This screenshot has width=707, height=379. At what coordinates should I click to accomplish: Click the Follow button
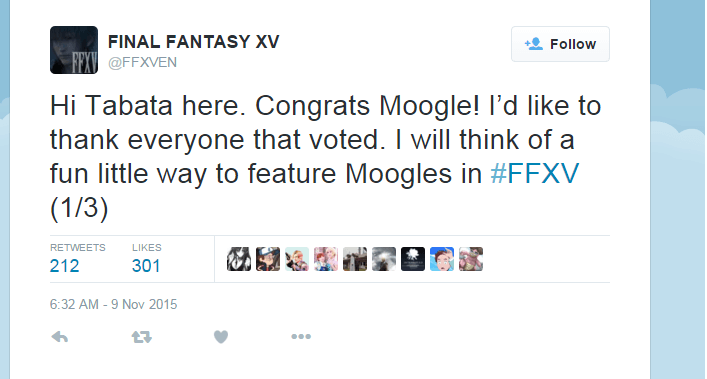click(560, 44)
